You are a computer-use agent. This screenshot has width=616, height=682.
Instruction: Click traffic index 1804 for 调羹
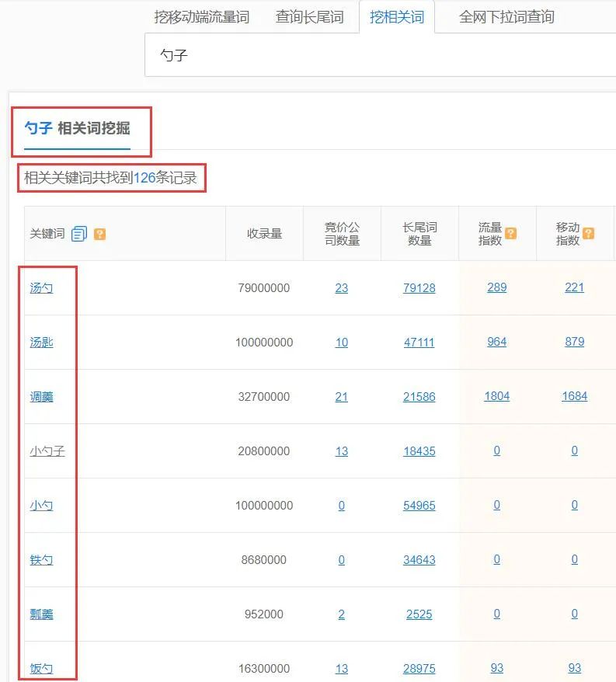coord(496,396)
